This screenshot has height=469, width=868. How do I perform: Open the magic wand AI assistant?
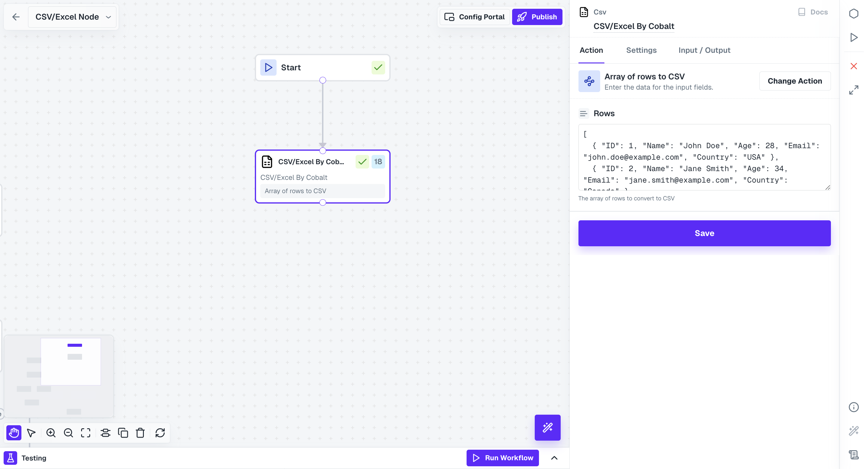click(547, 428)
